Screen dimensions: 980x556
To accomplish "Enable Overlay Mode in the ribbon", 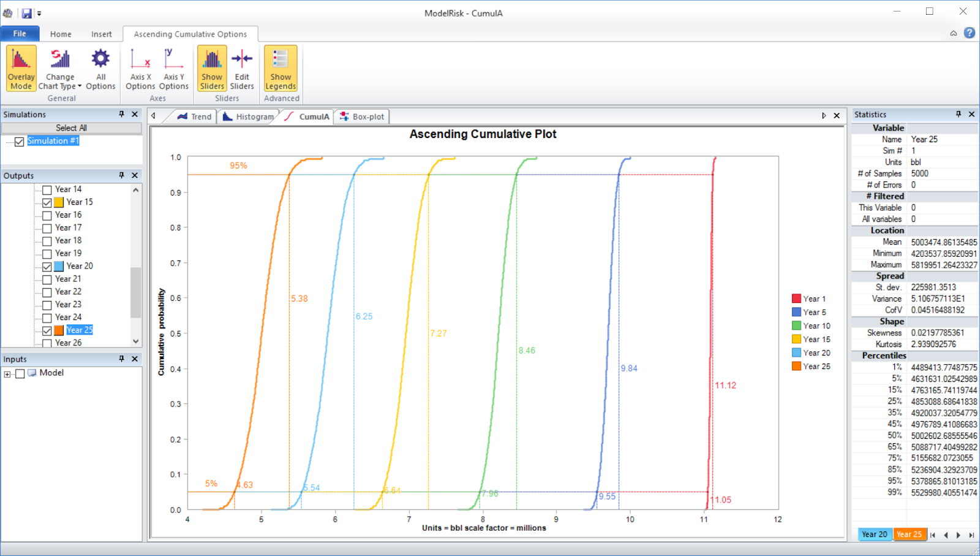I will coord(20,67).
